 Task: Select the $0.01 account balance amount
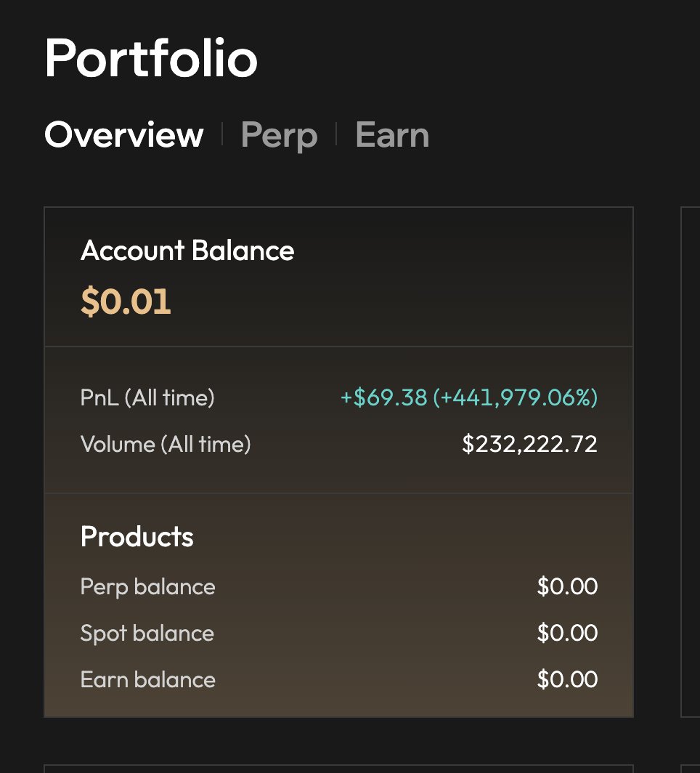[126, 301]
